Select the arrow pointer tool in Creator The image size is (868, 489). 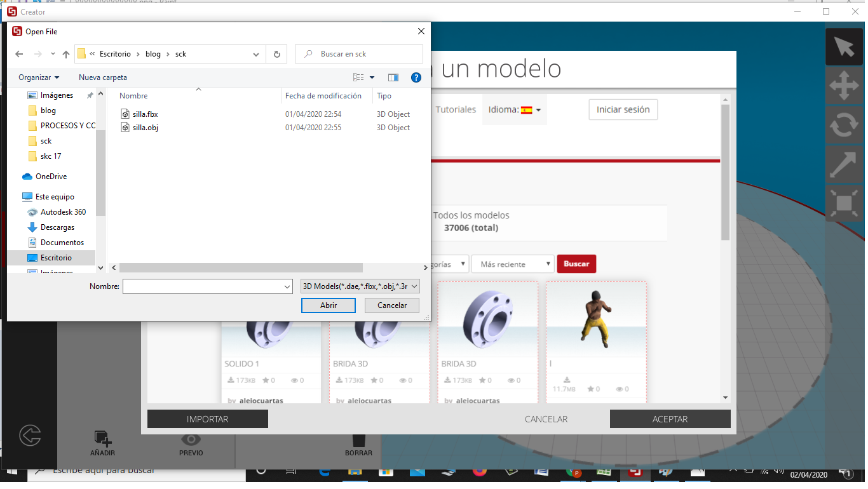[844, 47]
